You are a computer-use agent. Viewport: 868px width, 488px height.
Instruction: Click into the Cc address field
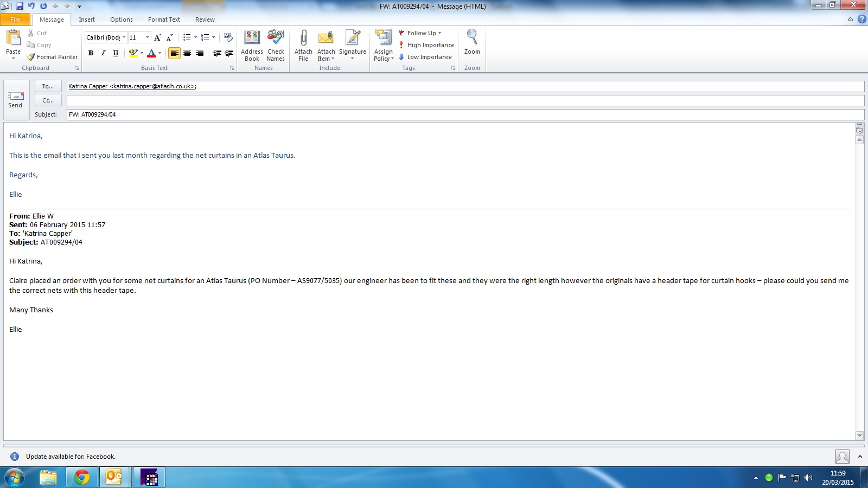(465, 100)
